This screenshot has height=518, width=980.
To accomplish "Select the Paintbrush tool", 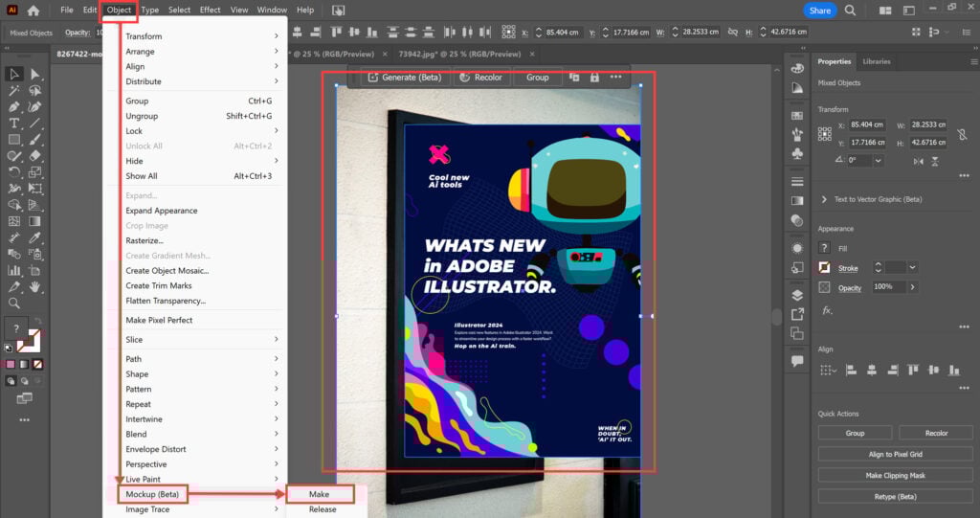I will pyautogui.click(x=35, y=140).
